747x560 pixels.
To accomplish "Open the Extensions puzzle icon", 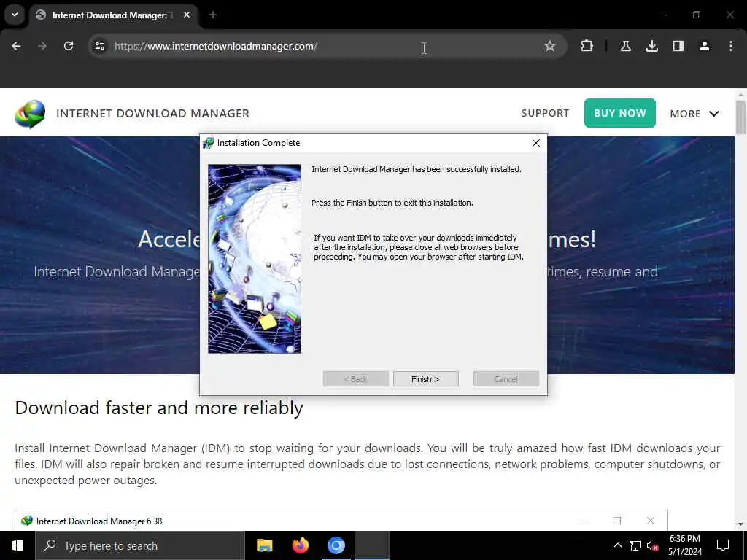I will (587, 46).
